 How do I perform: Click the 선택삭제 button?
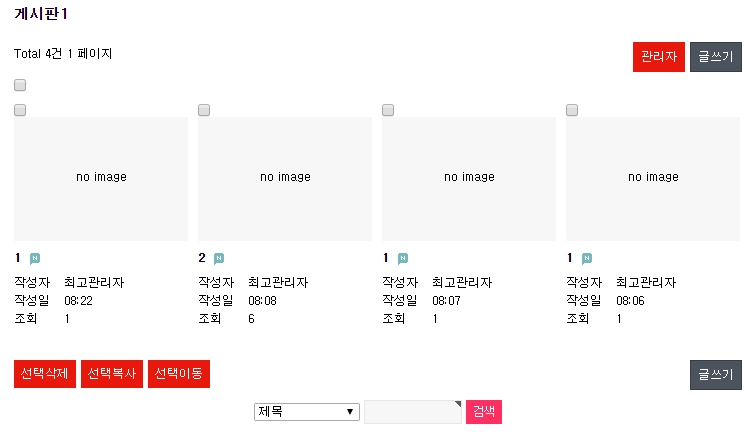click(x=45, y=374)
